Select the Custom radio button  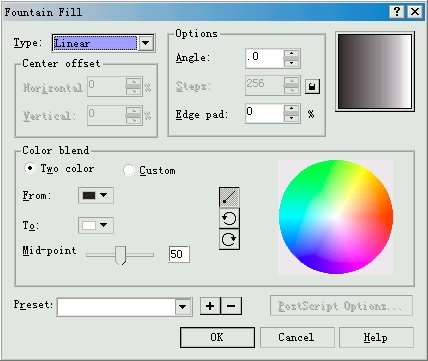128,170
